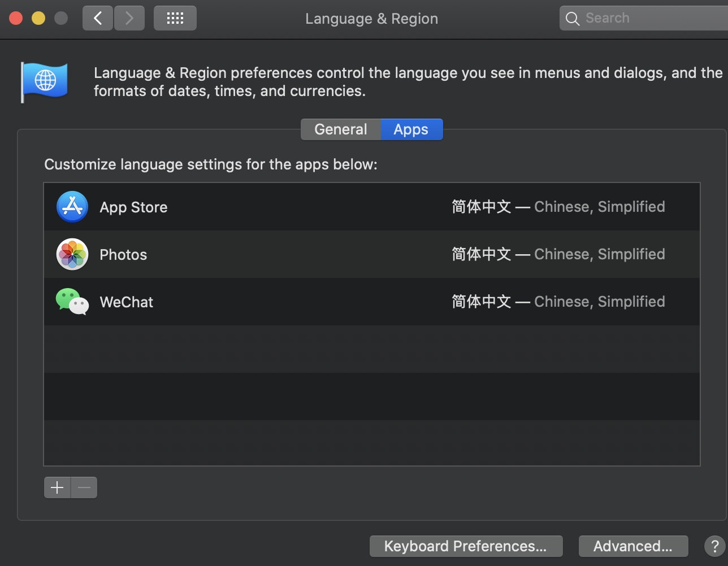Viewport: 728px width, 566px height.
Task: Focus the Search field
Action: point(644,18)
